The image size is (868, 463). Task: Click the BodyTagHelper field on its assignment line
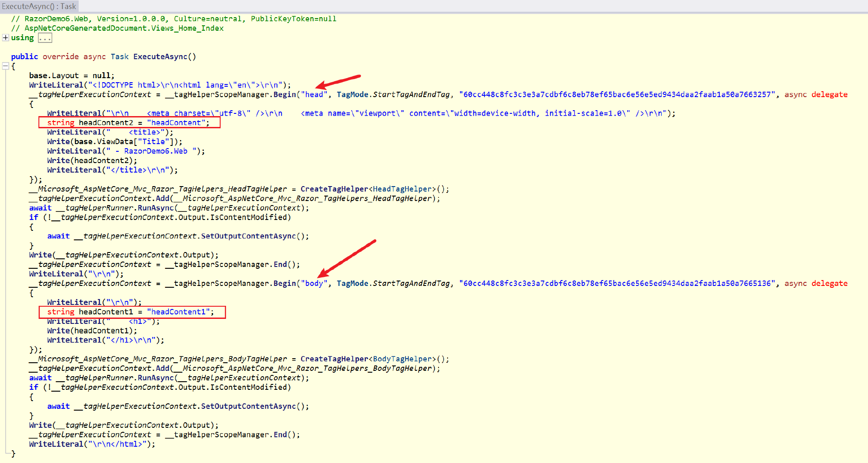coord(158,359)
